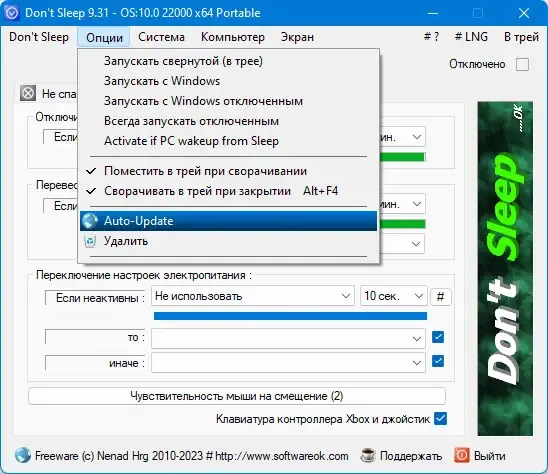Expand the 'то' action dropdown
This screenshot has height=474, width=548.
click(x=288, y=338)
